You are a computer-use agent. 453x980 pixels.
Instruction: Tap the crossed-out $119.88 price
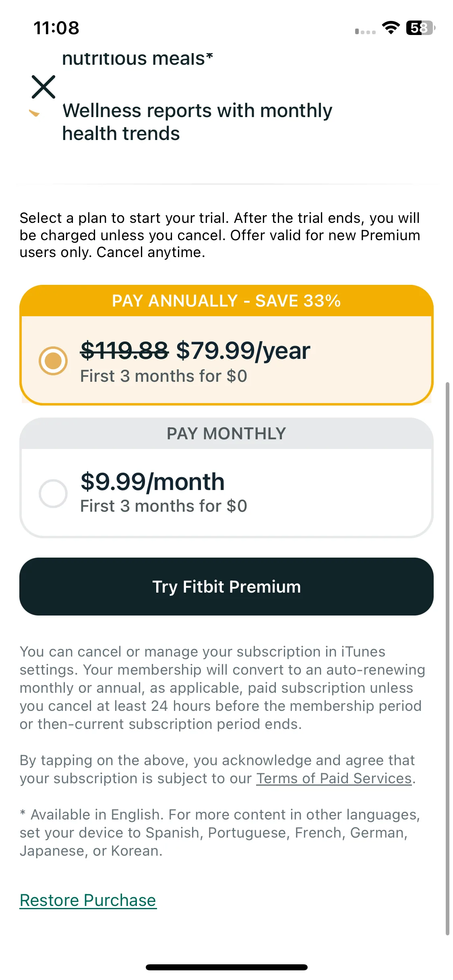point(124,350)
